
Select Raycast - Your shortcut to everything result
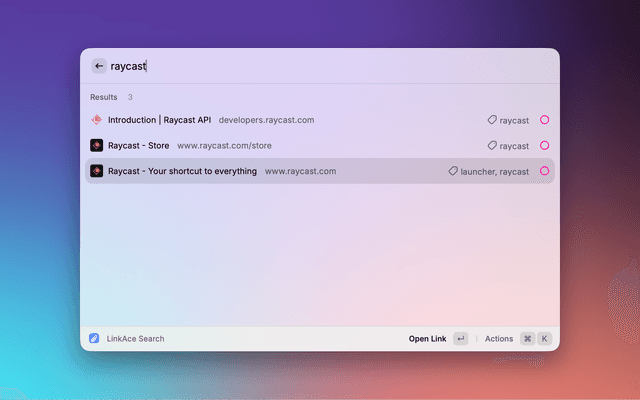(320, 171)
